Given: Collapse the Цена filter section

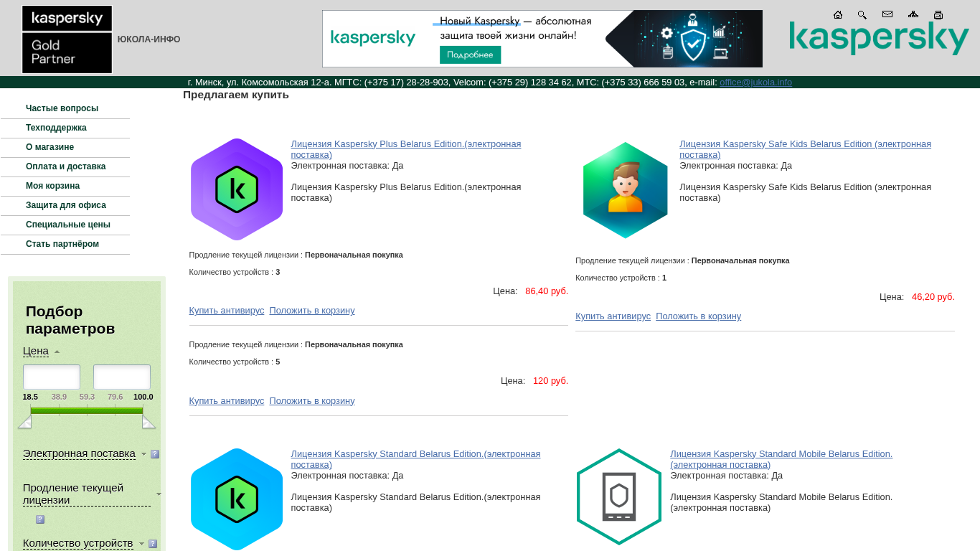Looking at the screenshot, I should click(36, 351).
